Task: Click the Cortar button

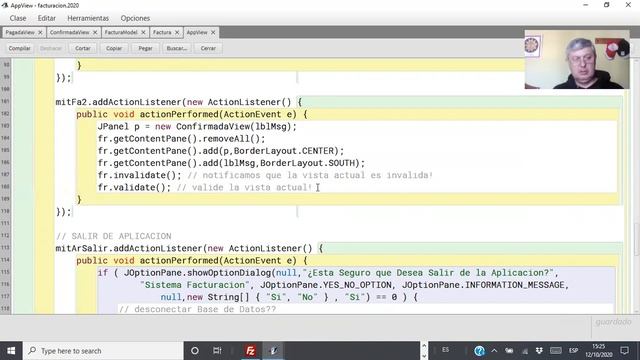Action: point(82,48)
